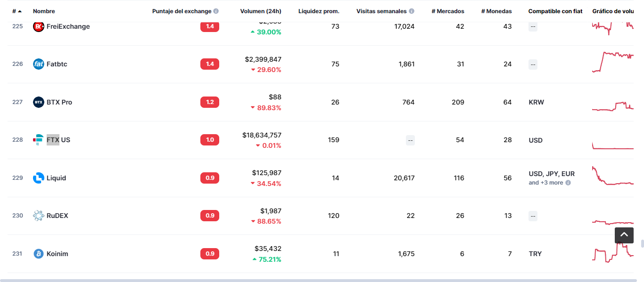Sort by # Mercados column header
The height and width of the screenshot is (282, 644).
[x=447, y=11]
